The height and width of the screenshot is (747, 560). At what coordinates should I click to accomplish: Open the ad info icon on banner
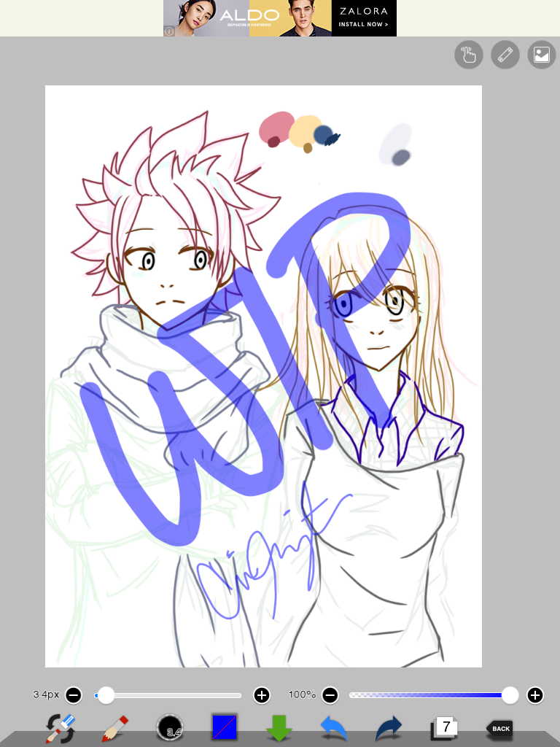coord(169,31)
